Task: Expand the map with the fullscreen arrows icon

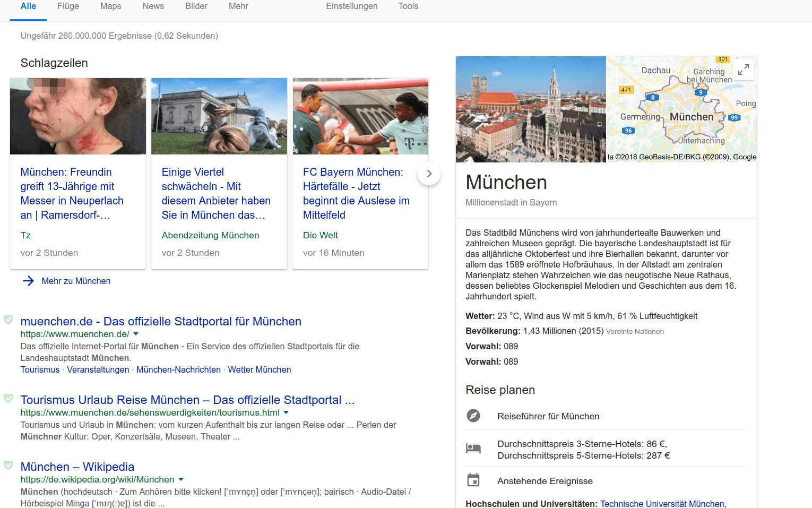Action: [744, 69]
